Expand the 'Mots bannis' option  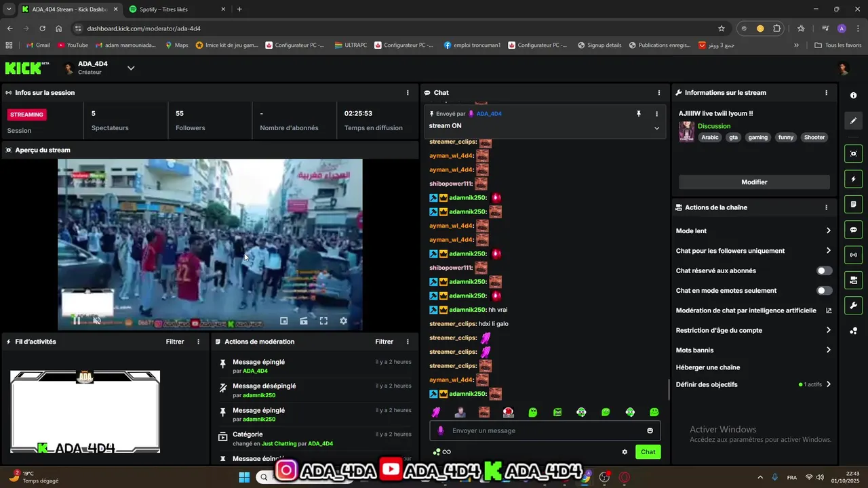pos(753,350)
